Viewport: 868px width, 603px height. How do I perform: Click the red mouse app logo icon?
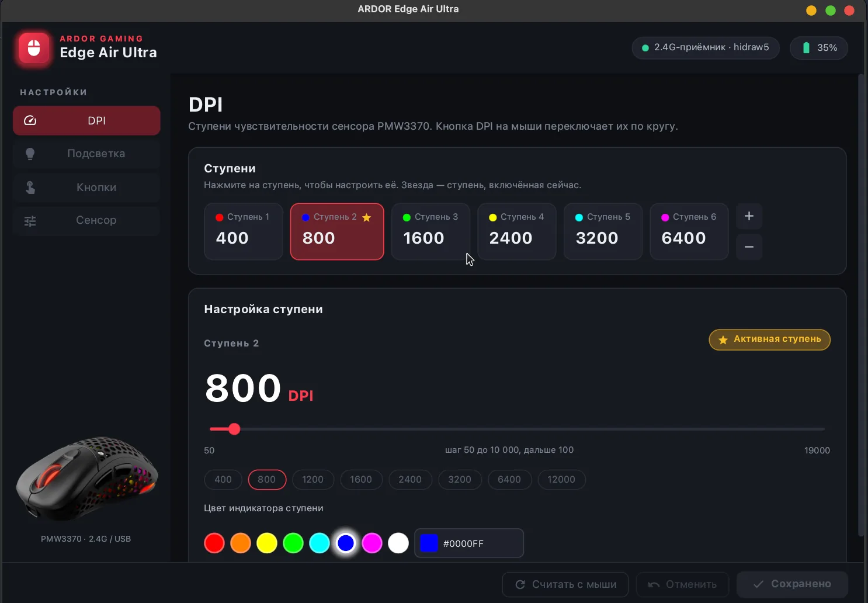point(34,48)
